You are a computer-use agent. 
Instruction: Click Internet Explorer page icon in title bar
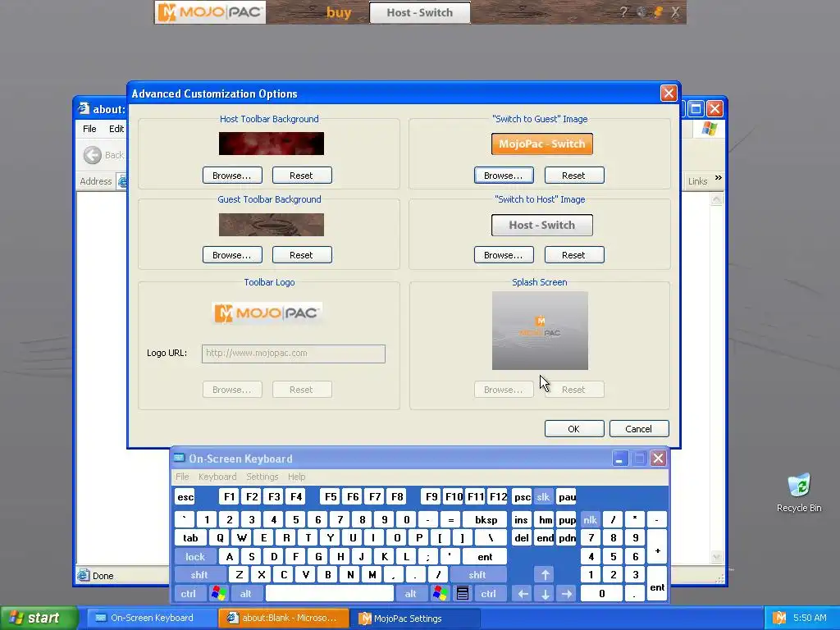[84, 109]
